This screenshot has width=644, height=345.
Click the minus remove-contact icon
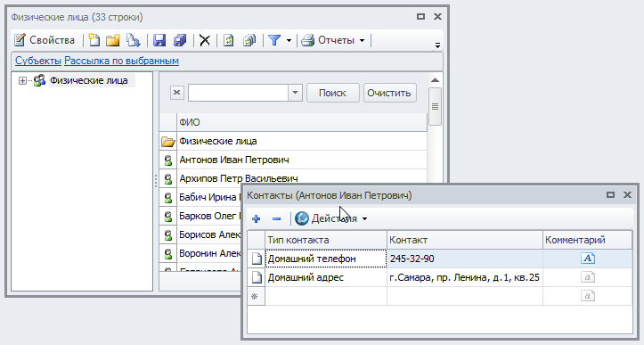tap(276, 218)
